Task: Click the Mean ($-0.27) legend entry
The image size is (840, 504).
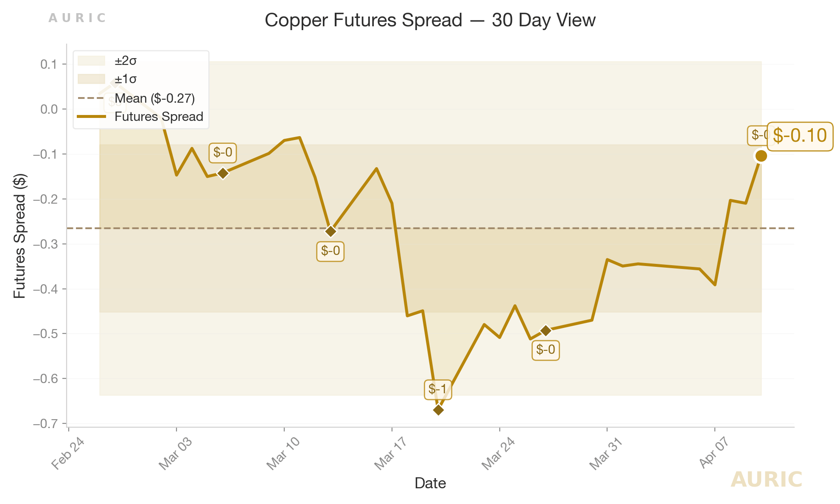Action: point(154,98)
